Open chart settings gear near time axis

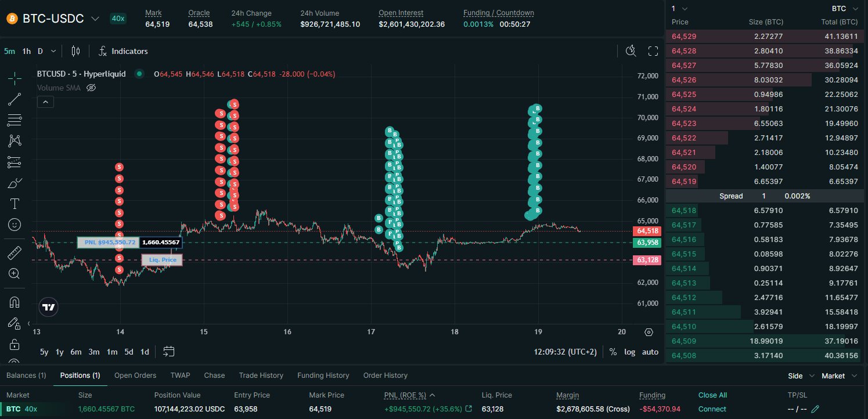pyautogui.click(x=649, y=332)
